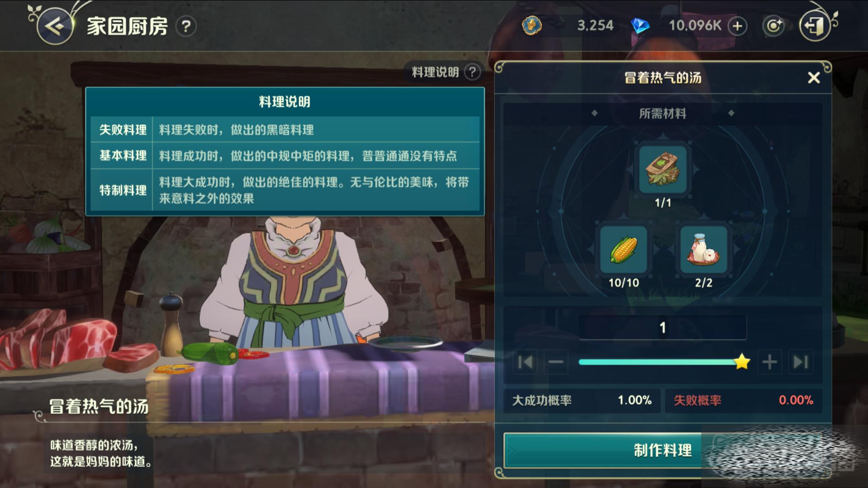Click the star handle on quantity slider
The image size is (868, 488).
coord(742,362)
